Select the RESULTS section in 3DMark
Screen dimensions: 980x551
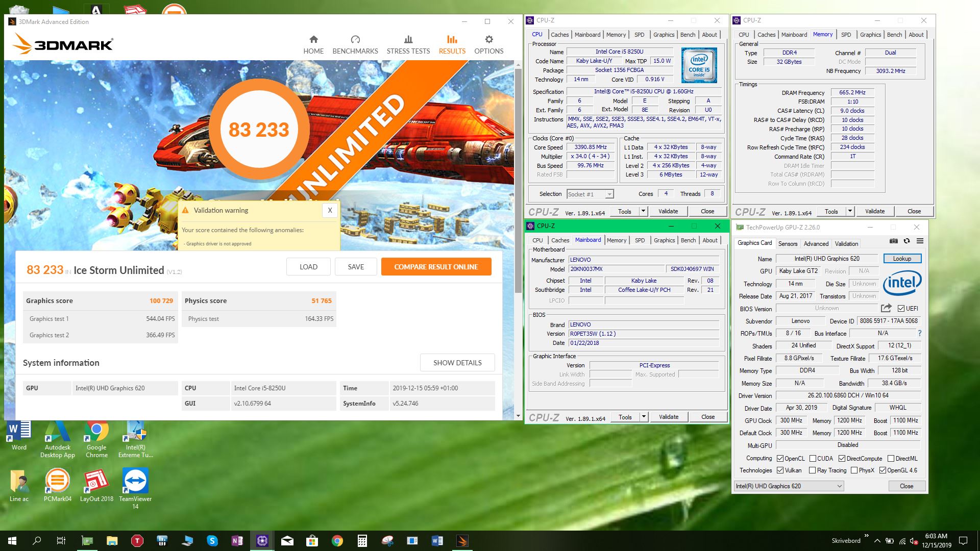[x=452, y=45]
